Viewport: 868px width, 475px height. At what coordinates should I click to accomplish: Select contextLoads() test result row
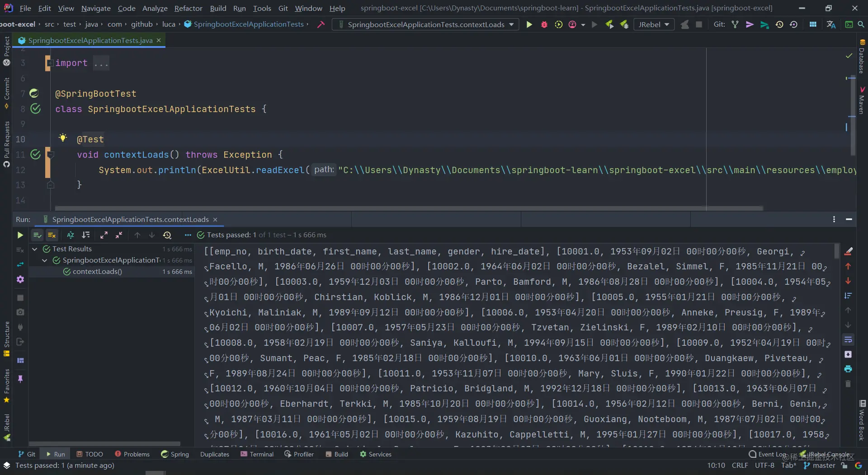pos(111,272)
